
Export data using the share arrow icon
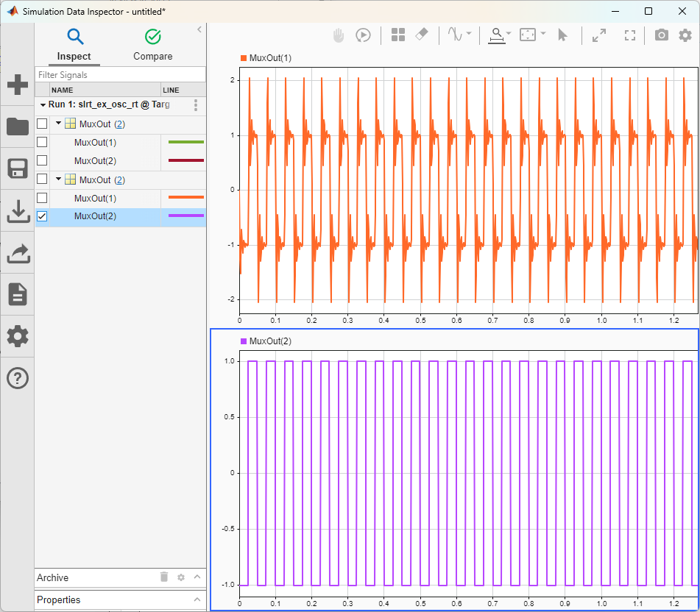17,252
